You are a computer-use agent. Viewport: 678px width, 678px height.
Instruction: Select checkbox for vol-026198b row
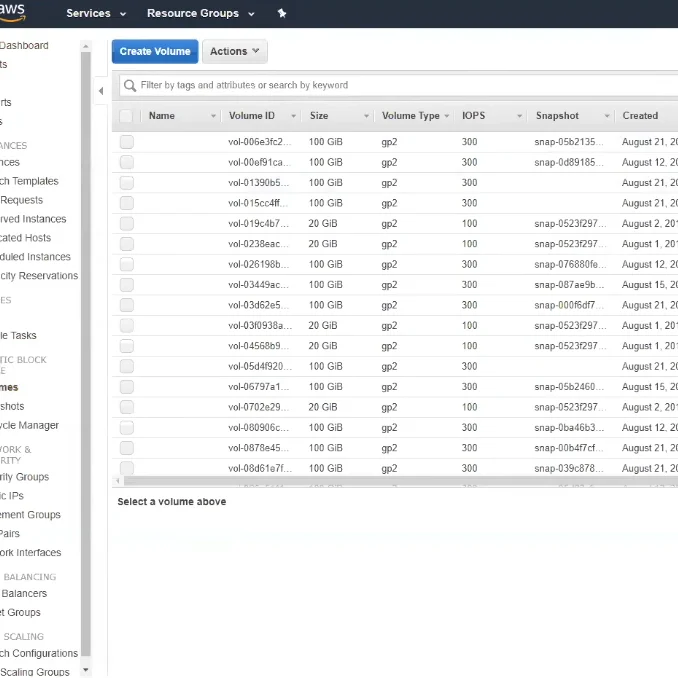click(127, 264)
